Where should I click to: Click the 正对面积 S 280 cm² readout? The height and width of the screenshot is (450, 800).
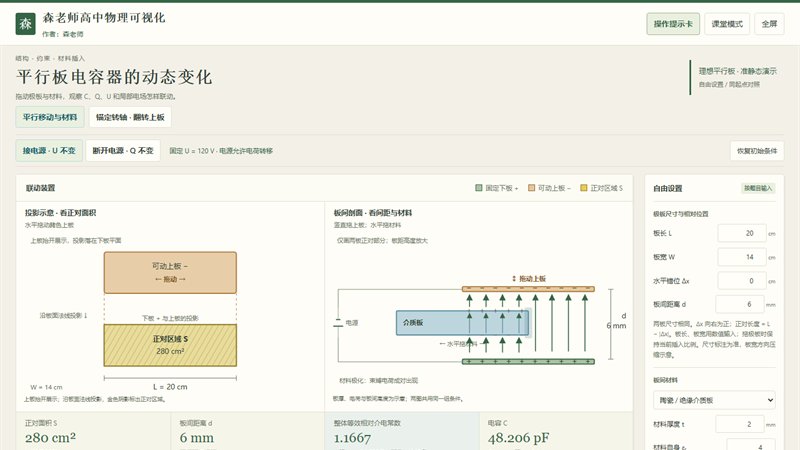93,431
